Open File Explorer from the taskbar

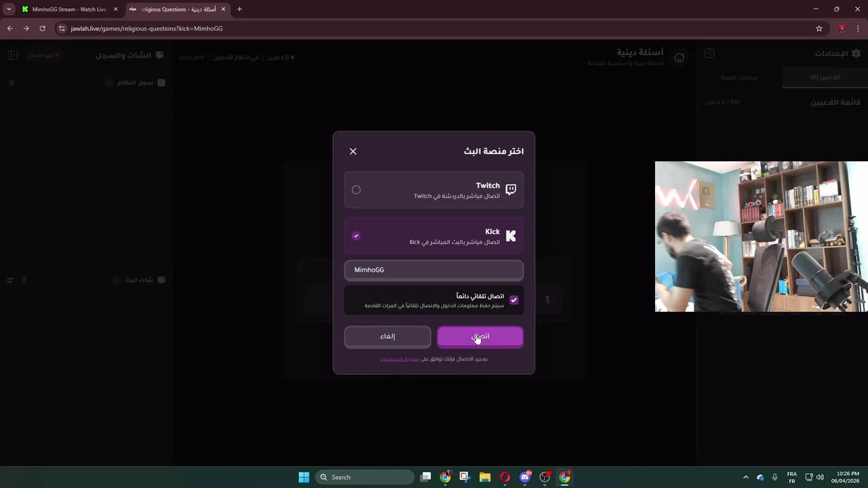pyautogui.click(x=485, y=477)
